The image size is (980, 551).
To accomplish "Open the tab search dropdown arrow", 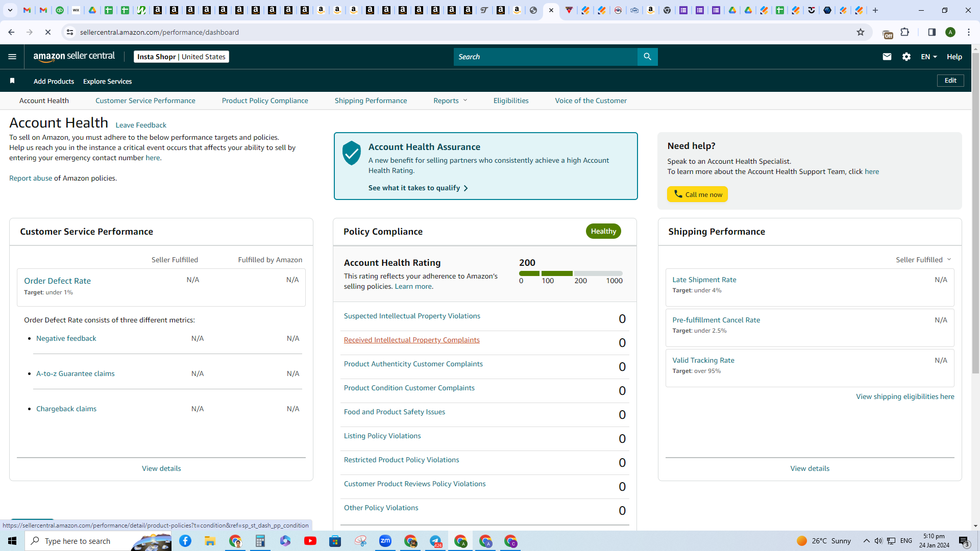I will (10, 10).
